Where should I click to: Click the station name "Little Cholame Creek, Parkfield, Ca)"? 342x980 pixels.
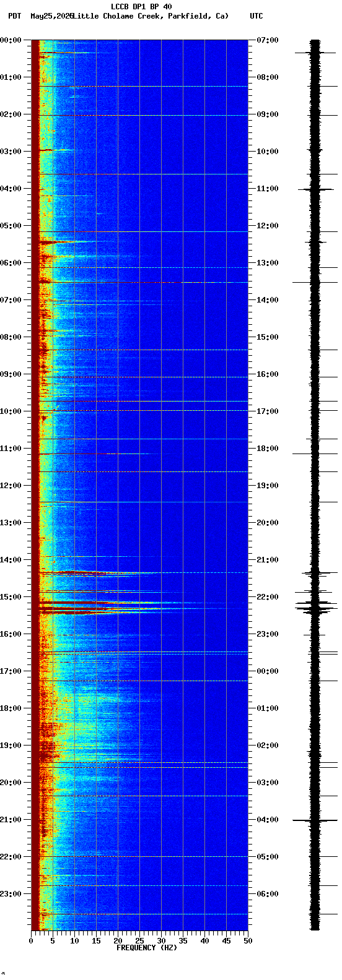click(x=151, y=16)
